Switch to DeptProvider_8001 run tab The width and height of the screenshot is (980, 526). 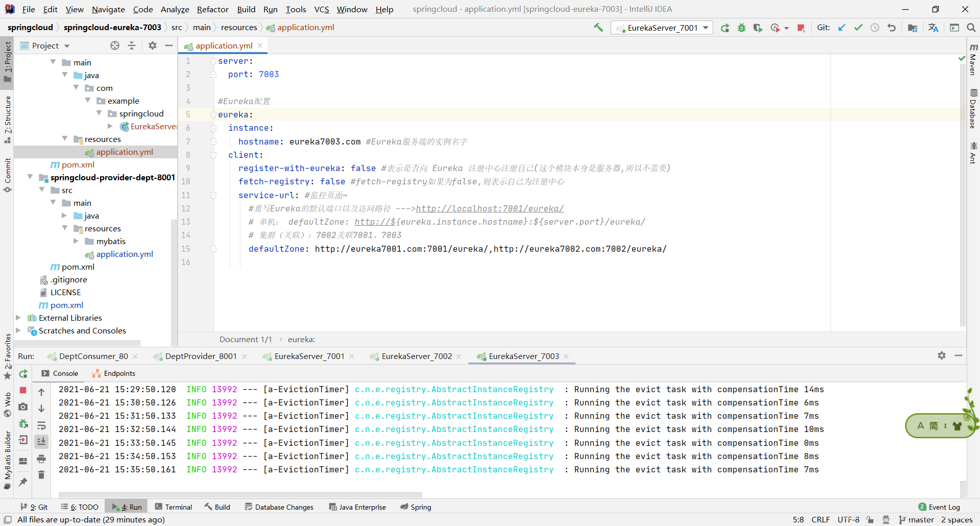click(201, 356)
